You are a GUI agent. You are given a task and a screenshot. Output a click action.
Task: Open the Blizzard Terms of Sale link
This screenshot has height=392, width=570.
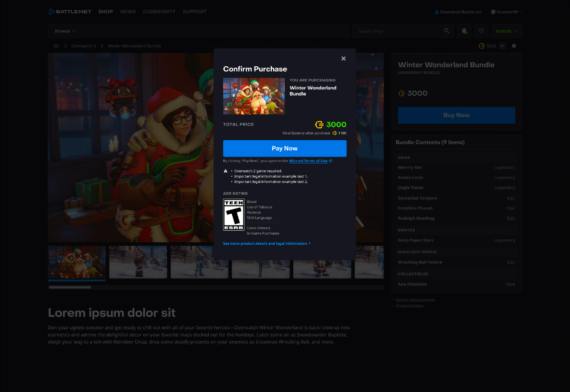click(x=310, y=161)
